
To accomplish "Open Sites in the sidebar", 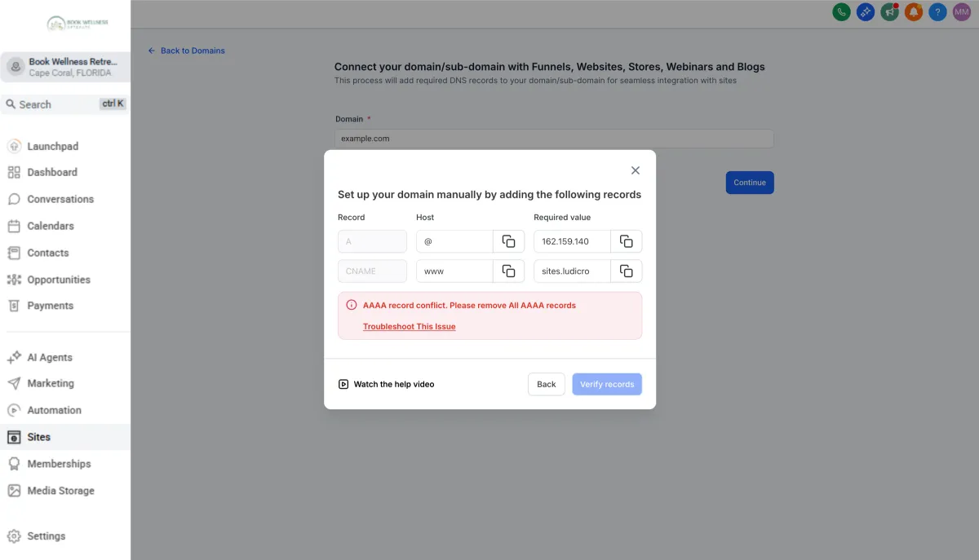I will click(38, 437).
